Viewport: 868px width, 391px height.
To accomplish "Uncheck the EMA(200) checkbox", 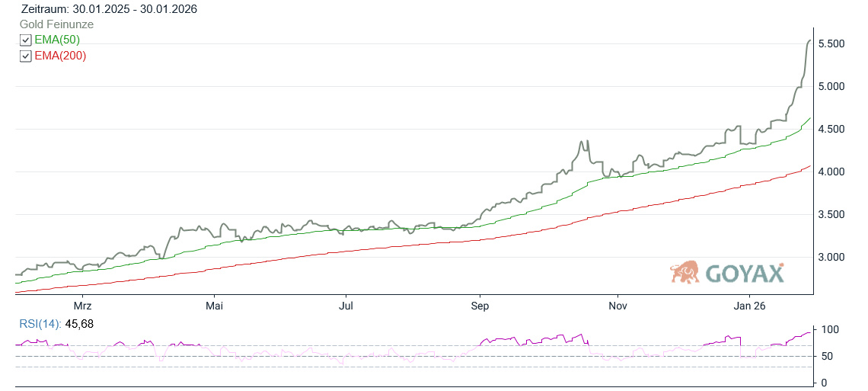I will coord(26,56).
